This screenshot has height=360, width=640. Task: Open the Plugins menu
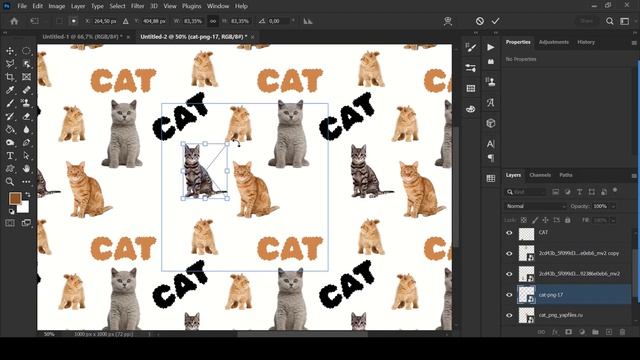[191, 6]
